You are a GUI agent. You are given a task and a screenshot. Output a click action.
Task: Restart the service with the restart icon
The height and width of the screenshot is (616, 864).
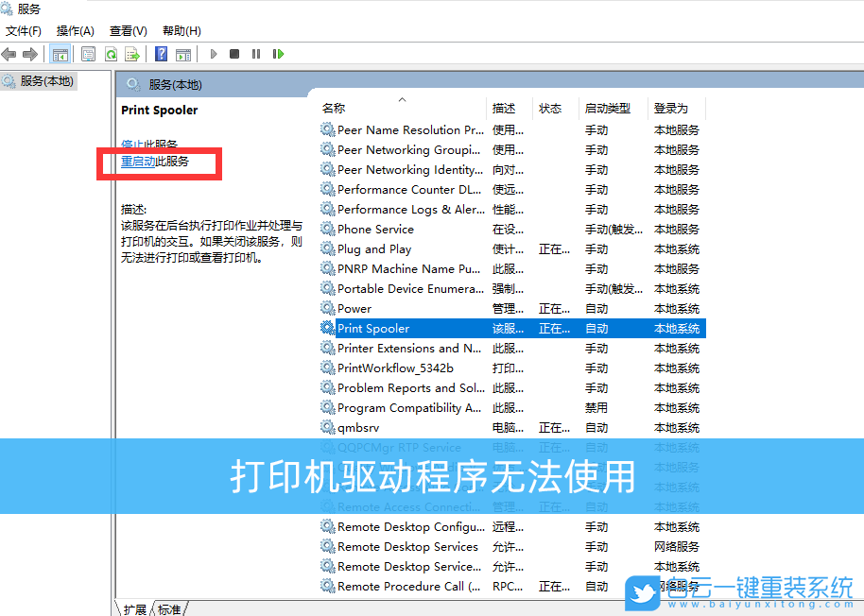[276, 54]
